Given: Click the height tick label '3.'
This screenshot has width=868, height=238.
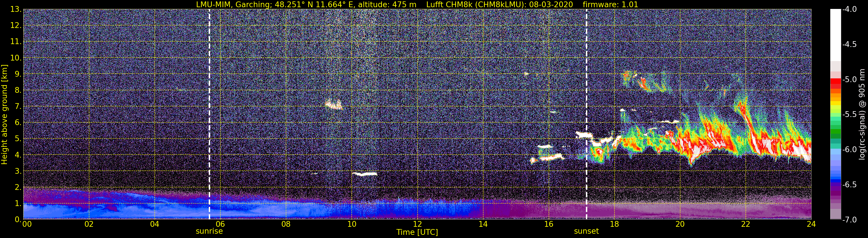Looking at the screenshot, I should (18, 171).
